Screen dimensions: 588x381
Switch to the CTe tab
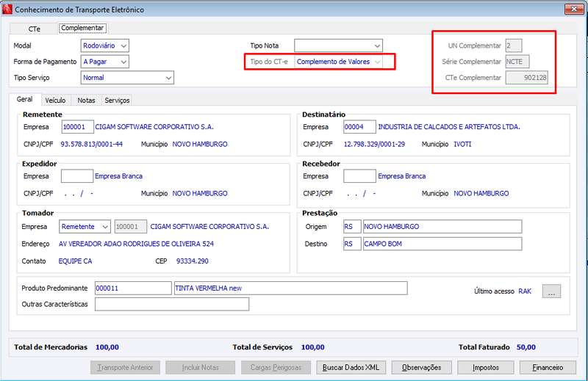(34, 29)
